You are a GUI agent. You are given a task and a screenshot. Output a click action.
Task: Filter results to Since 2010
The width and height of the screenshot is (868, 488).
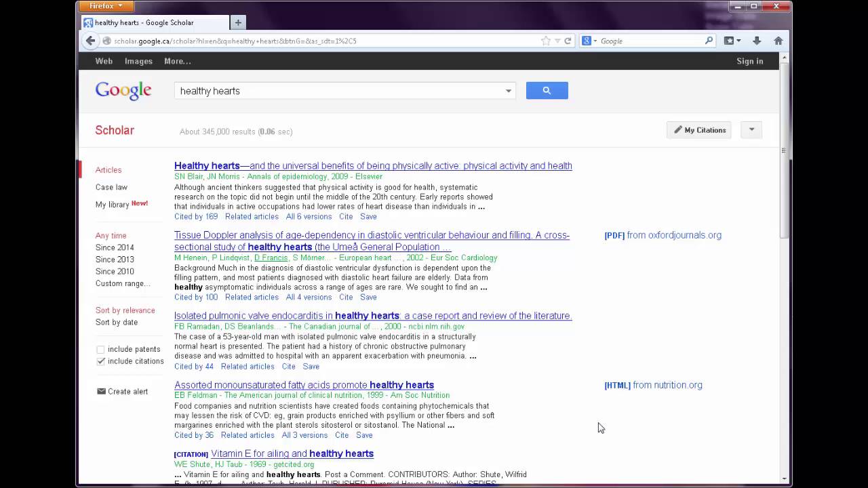[115, 272]
